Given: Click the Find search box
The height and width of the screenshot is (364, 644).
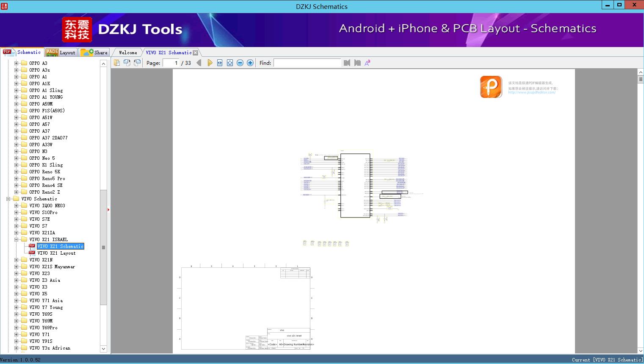Looking at the screenshot, I should 307,63.
